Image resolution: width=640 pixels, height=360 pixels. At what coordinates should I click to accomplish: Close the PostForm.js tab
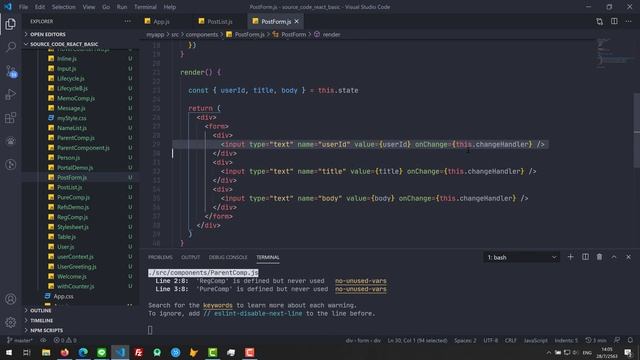297,21
